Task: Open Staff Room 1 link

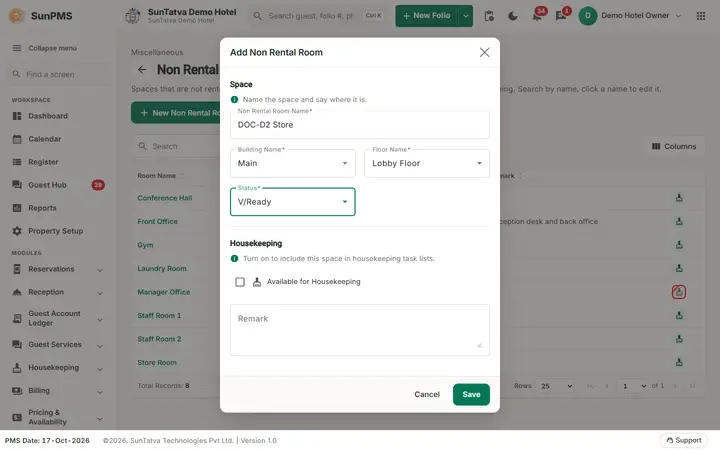Action: (x=159, y=315)
